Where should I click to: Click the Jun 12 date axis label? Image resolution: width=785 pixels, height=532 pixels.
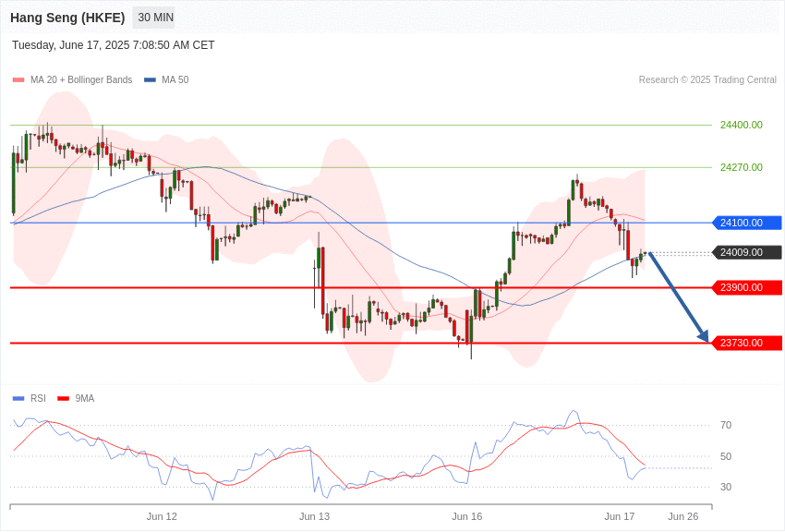pos(162,516)
